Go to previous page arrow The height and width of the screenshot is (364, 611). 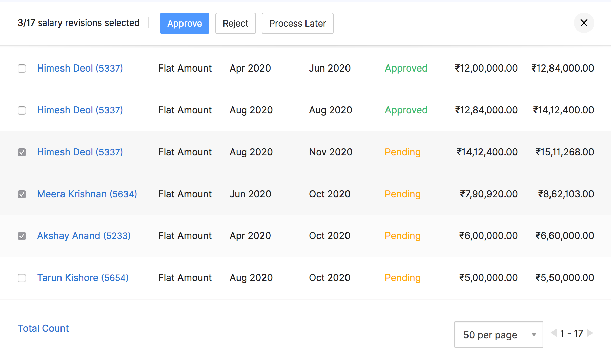(554, 333)
